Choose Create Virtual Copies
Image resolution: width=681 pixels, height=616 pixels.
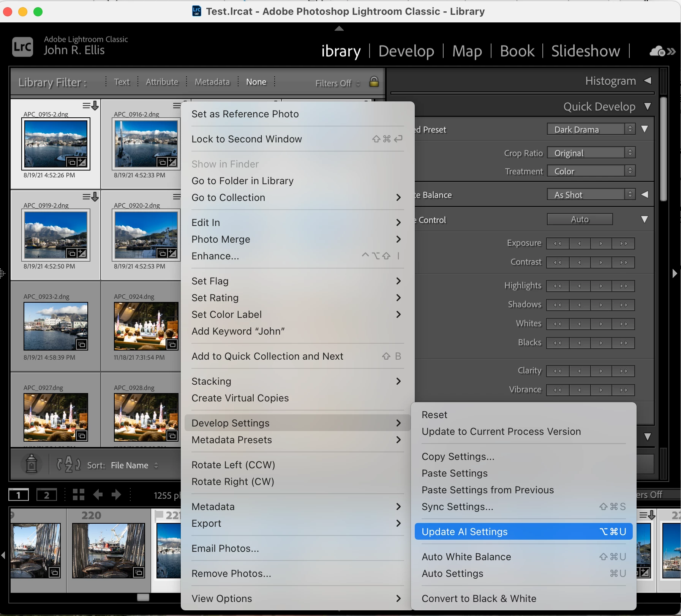tap(297, 398)
